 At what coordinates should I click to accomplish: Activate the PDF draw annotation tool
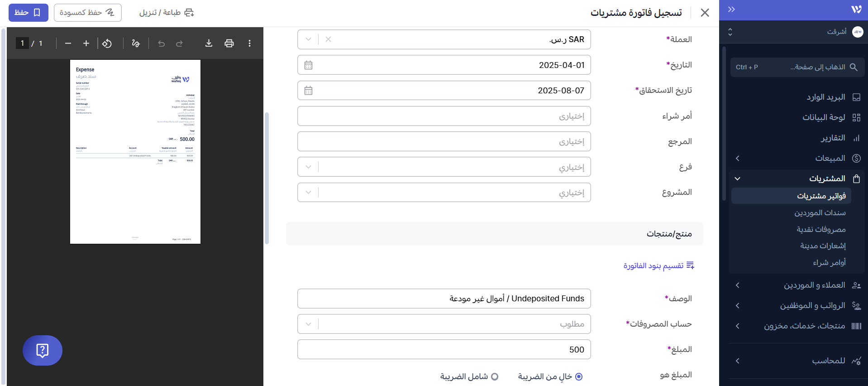135,43
